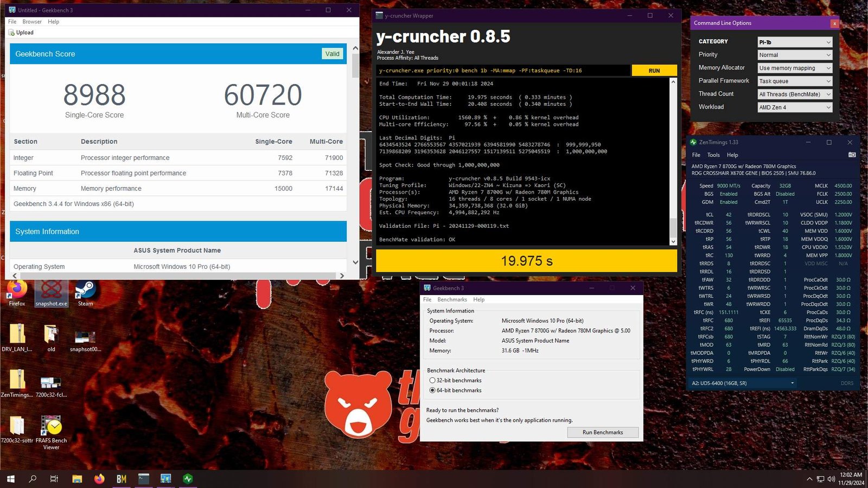Viewport: 868px width, 488px height.
Task: Open the Workload dropdown showing AMD Zen 4
Action: 795,107
